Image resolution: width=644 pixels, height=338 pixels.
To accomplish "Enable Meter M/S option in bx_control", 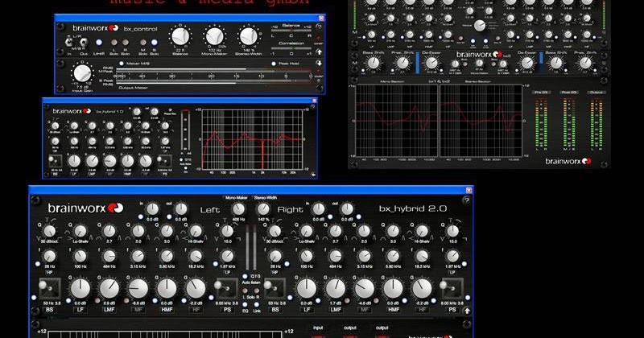I will pyautogui.click(x=122, y=64).
